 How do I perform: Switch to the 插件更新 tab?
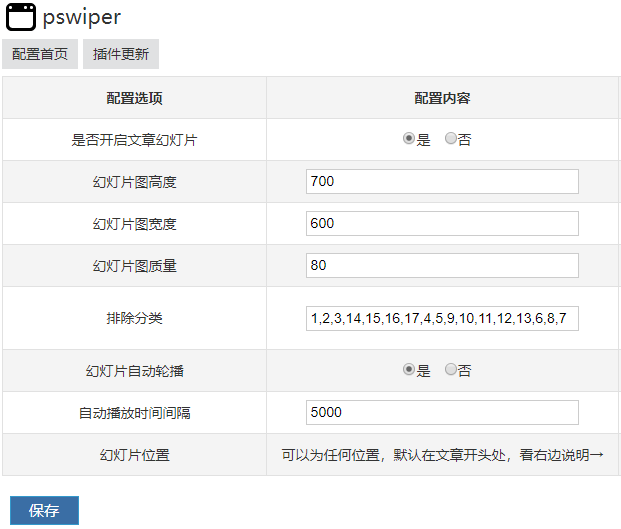[121, 54]
